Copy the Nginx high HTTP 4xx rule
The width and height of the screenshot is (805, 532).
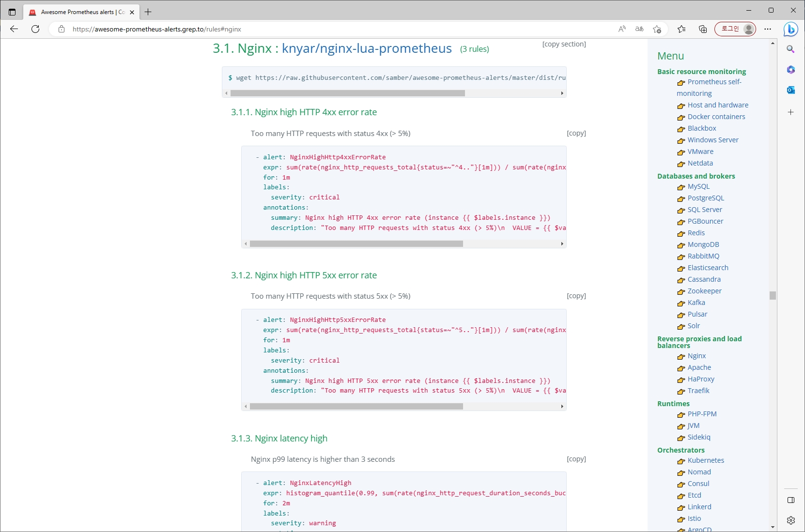(576, 133)
